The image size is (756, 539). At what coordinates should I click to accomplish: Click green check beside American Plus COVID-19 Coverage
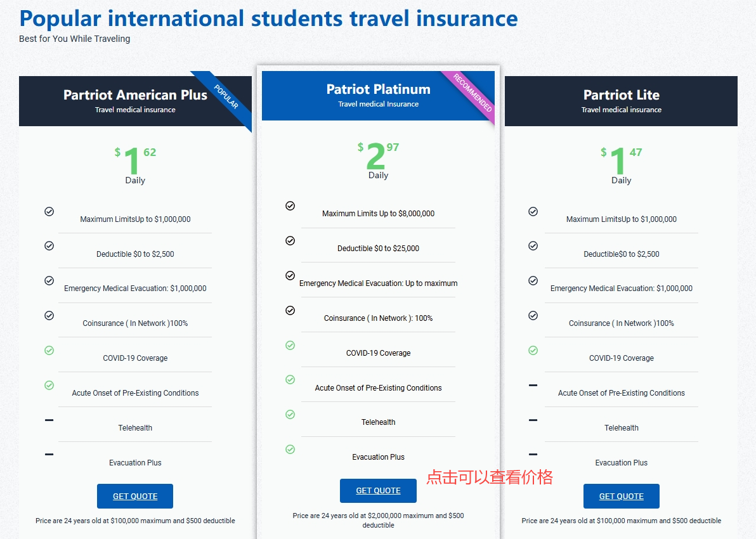49,351
